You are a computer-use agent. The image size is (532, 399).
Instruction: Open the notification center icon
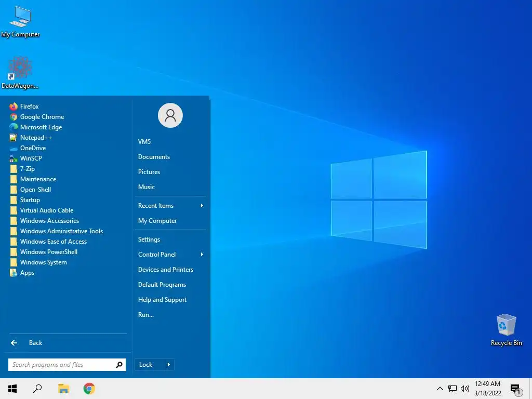pos(515,389)
